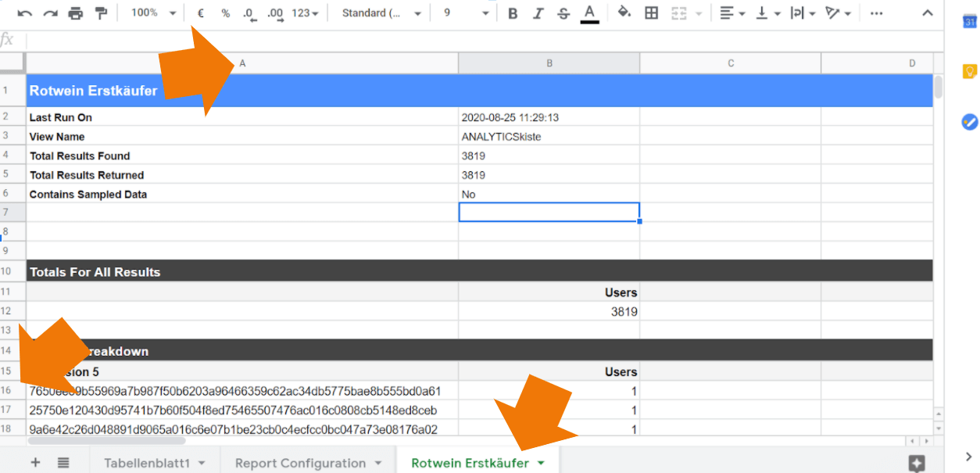Open the cell borders tool
980x473 pixels.
point(651,13)
